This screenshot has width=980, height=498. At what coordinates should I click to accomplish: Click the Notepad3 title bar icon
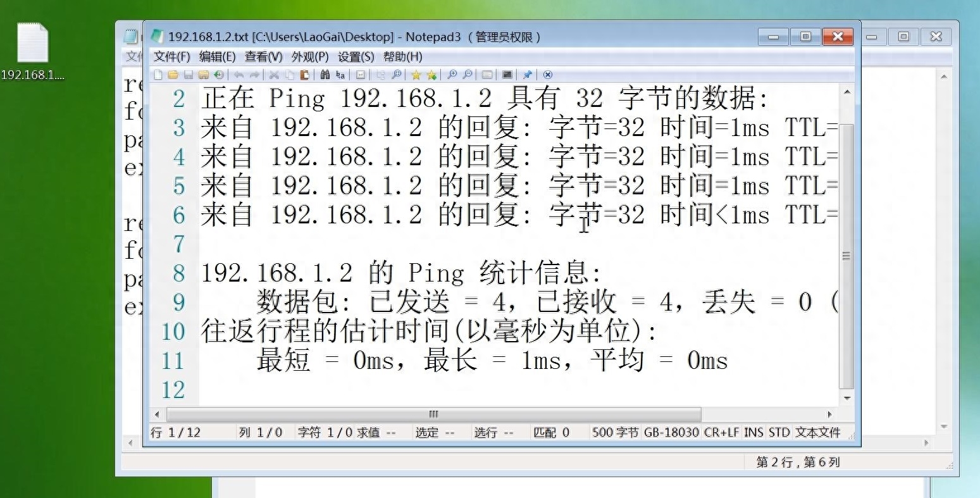point(158,37)
